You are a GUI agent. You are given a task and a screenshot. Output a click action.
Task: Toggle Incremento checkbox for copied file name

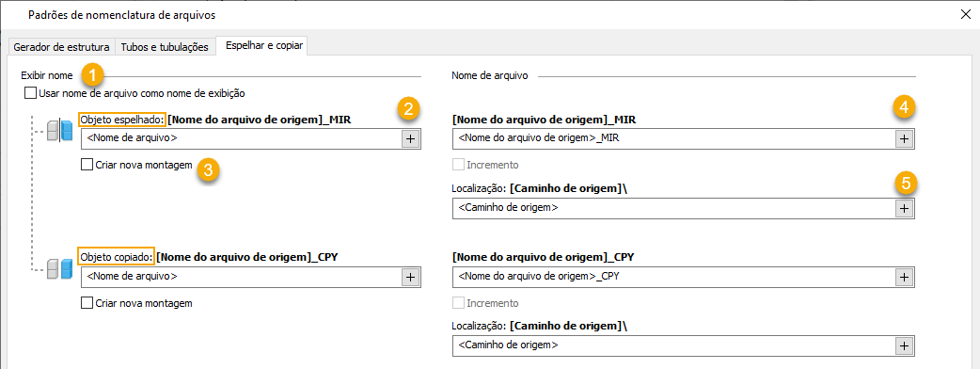pyautogui.click(x=458, y=303)
